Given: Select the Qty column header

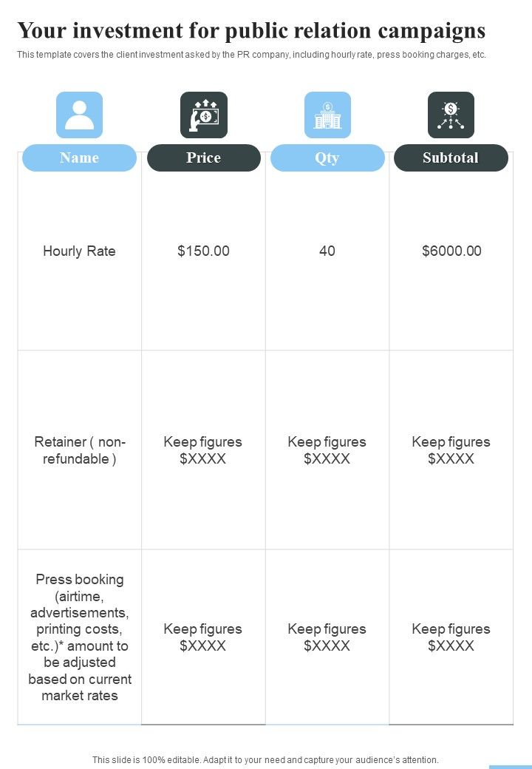Looking at the screenshot, I should [328, 158].
